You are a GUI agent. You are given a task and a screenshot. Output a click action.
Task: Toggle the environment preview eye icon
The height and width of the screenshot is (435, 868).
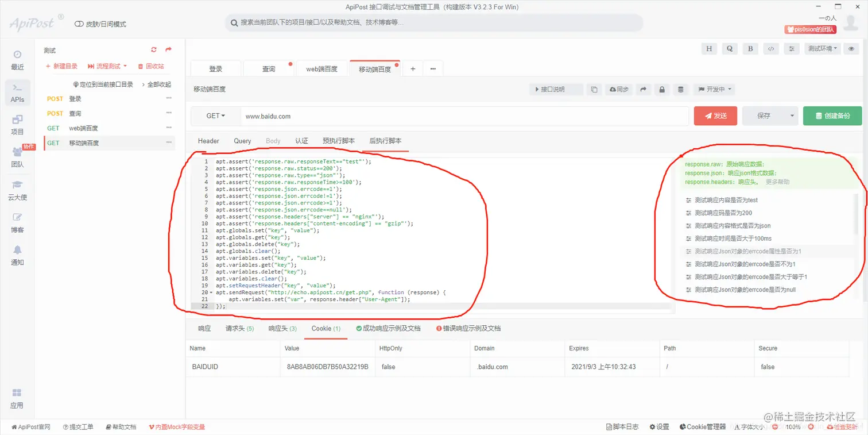point(852,49)
